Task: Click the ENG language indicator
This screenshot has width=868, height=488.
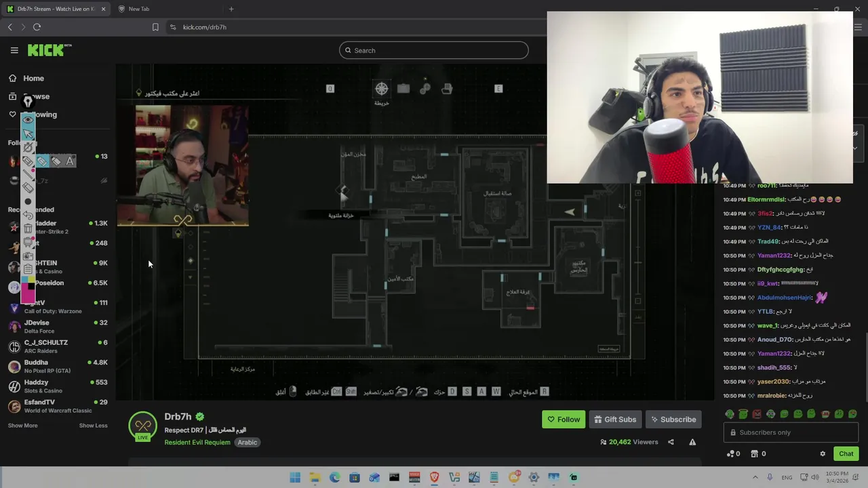Action: coord(787,477)
